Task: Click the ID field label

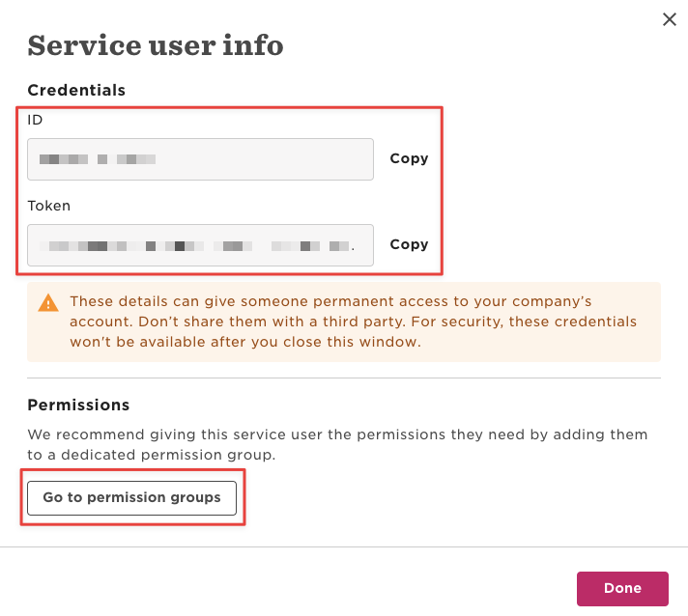Action: 35,120
